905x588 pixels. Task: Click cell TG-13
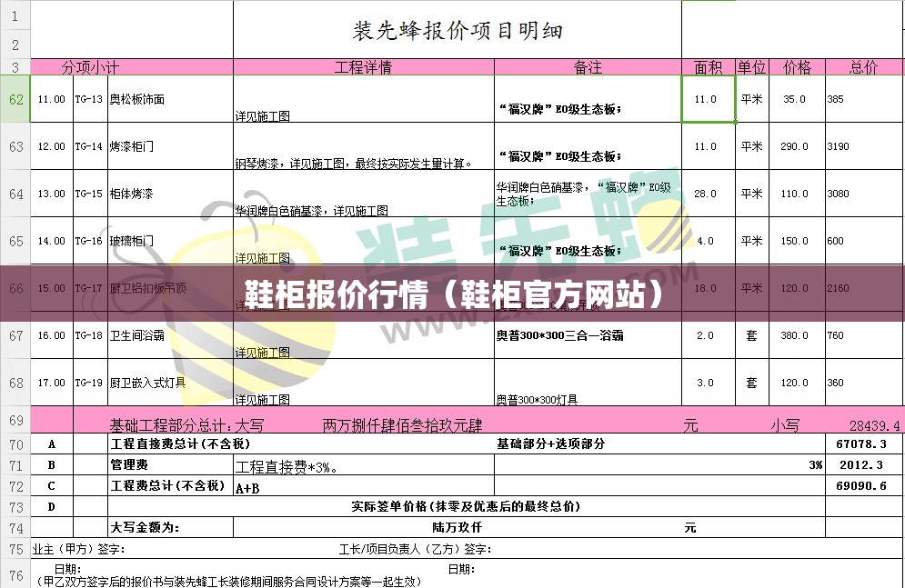coord(90,99)
